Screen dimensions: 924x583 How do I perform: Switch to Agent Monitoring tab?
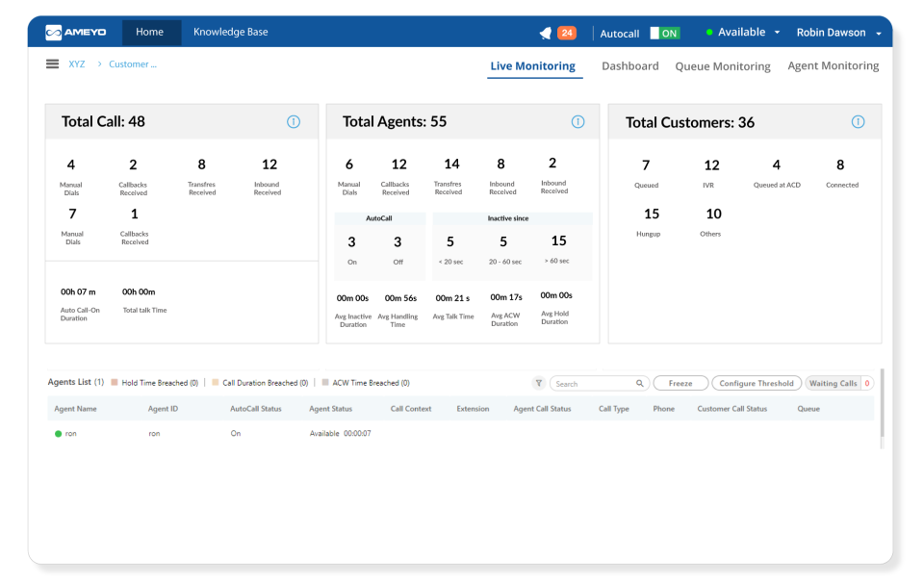click(834, 66)
